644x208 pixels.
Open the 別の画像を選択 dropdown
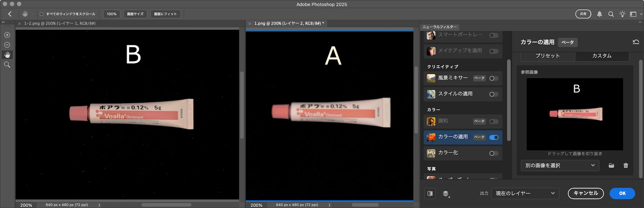(560, 166)
